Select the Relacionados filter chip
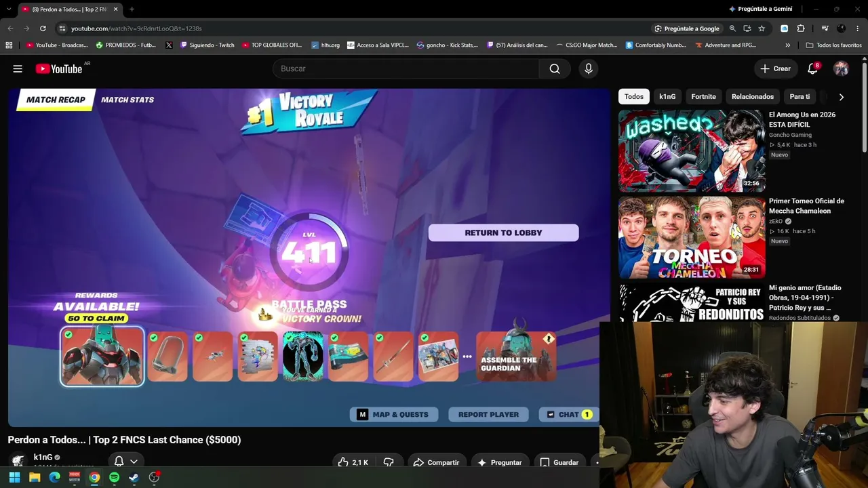Image resolution: width=868 pixels, height=488 pixels. pos(753,97)
